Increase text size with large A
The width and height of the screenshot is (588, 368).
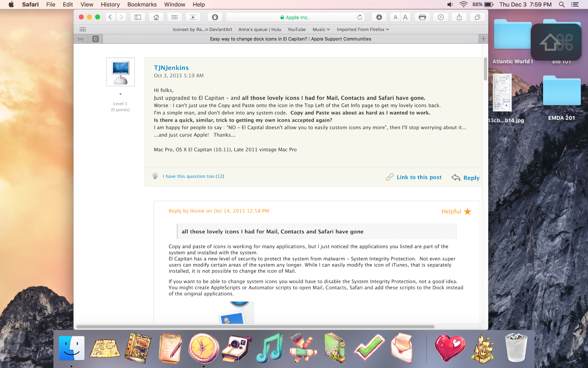coord(405,17)
